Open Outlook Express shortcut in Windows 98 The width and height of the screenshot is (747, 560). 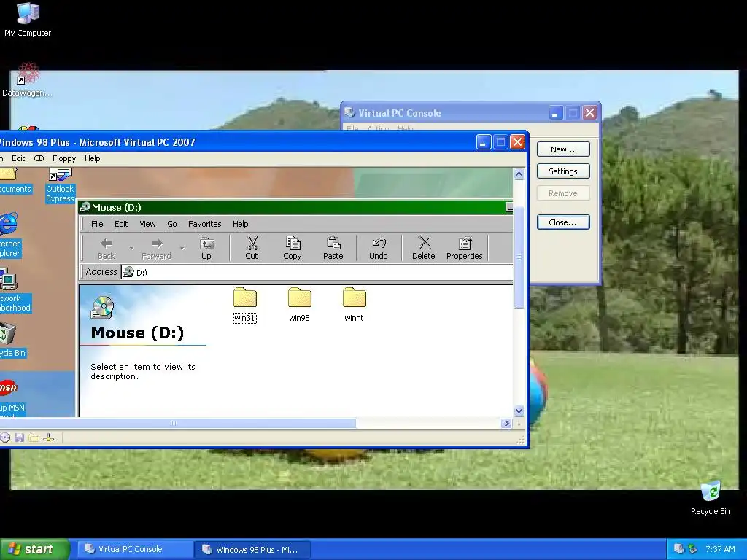pyautogui.click(x=60, y=186)
